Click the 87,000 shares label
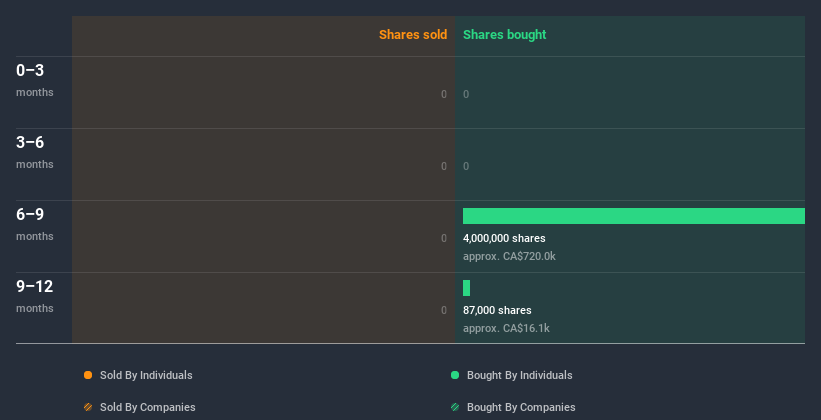The height and width of the screenshot is (420, 821). pos(497,310)
